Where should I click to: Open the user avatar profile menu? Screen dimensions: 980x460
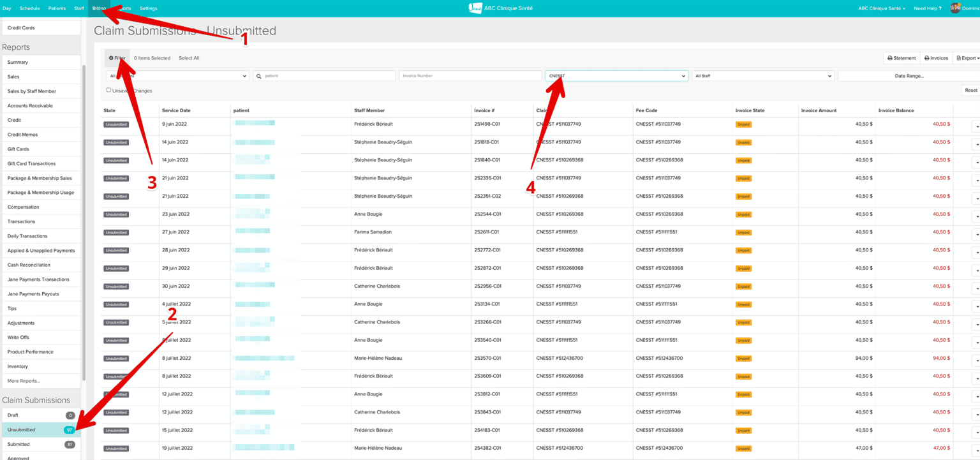click(x=955, y=8)
